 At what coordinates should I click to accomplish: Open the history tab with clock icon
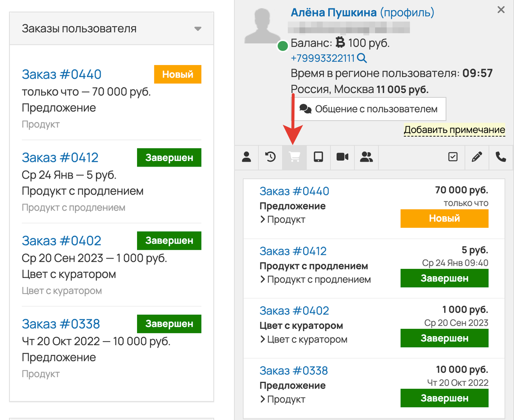[x=270, y=157]
